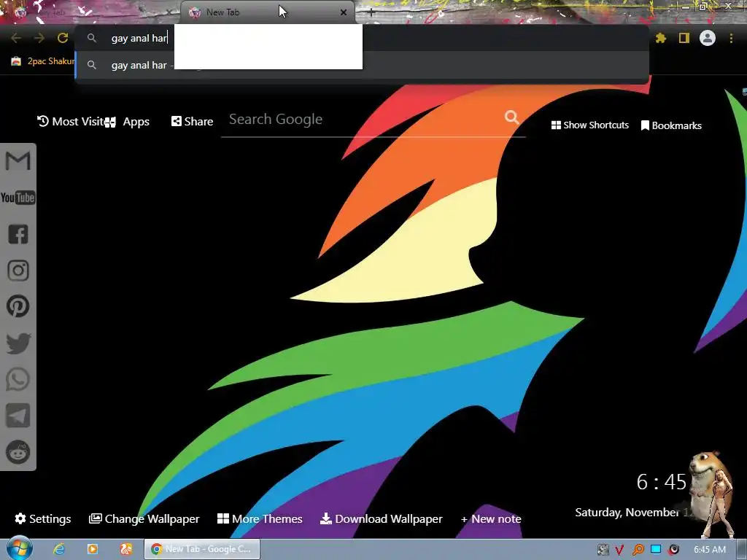Image resolution: width=747 pixels, height=560 pixels.
Task: Open Reddit sidebar shortcut
Action: (18, 452)
